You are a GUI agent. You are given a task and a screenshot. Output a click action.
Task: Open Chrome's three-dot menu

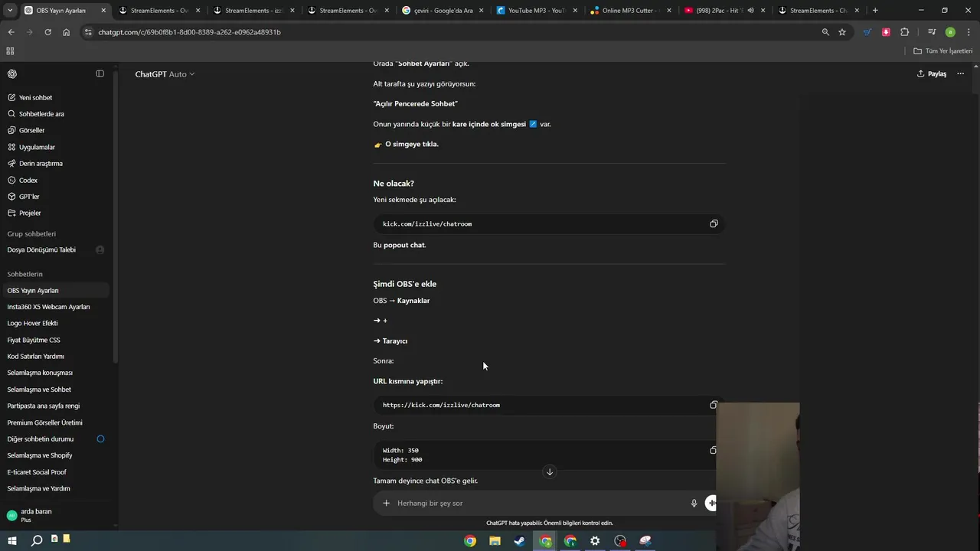[x=969, y=32]
